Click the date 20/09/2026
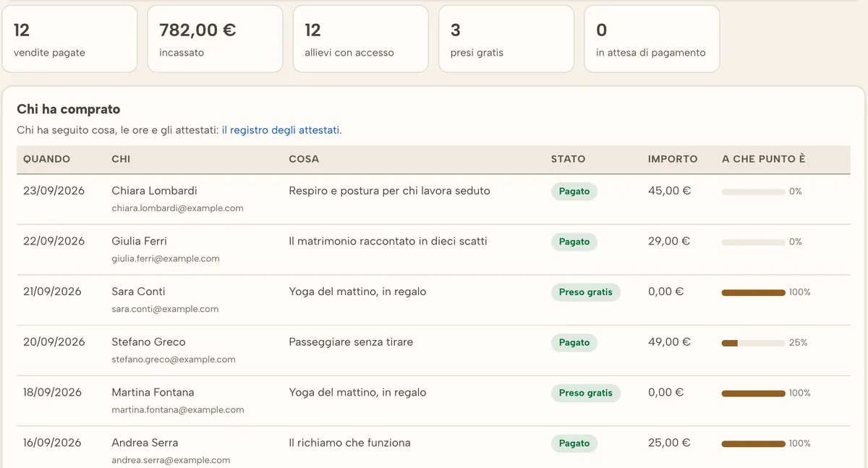Screen dimensions: 868x468 [54, 342]
